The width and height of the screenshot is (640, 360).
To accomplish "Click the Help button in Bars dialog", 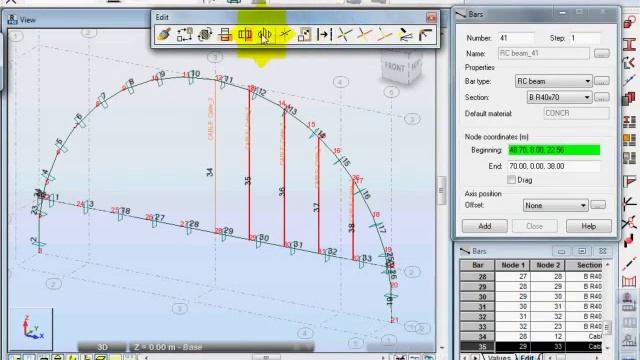I will coord(589,226).
